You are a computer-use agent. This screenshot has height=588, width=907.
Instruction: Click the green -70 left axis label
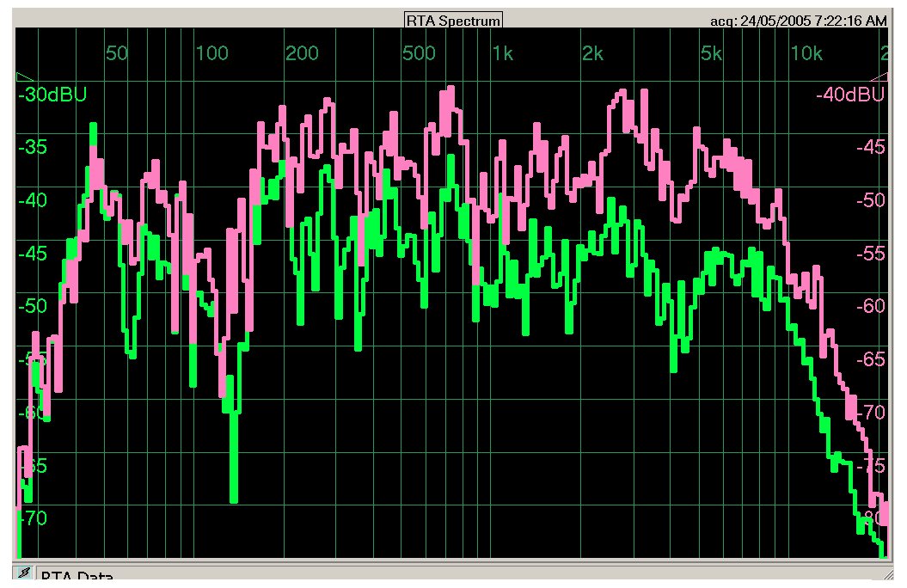[35, 518]
